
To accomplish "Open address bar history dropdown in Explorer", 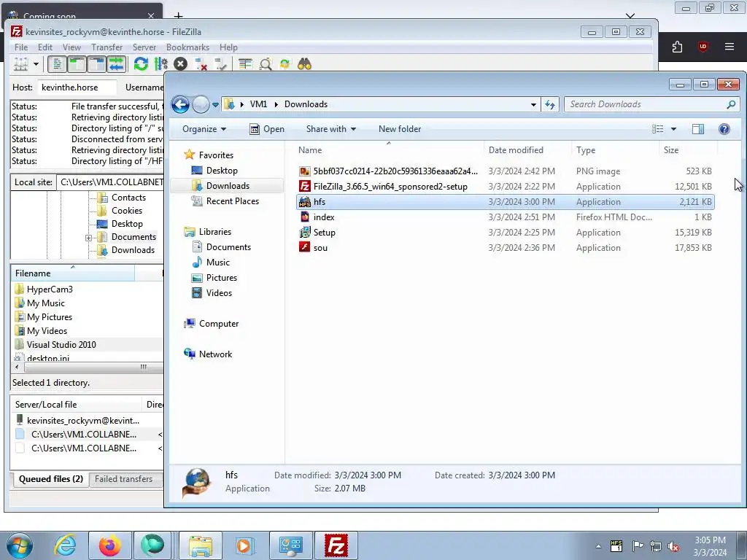I will pos(533,105).
